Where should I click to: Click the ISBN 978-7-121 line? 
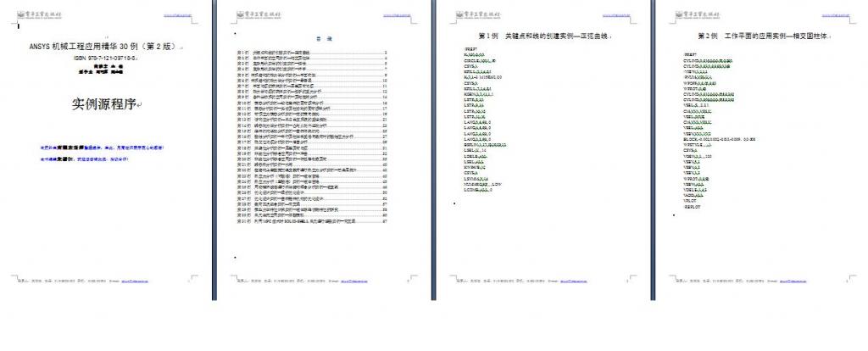(x=105, y=58)
